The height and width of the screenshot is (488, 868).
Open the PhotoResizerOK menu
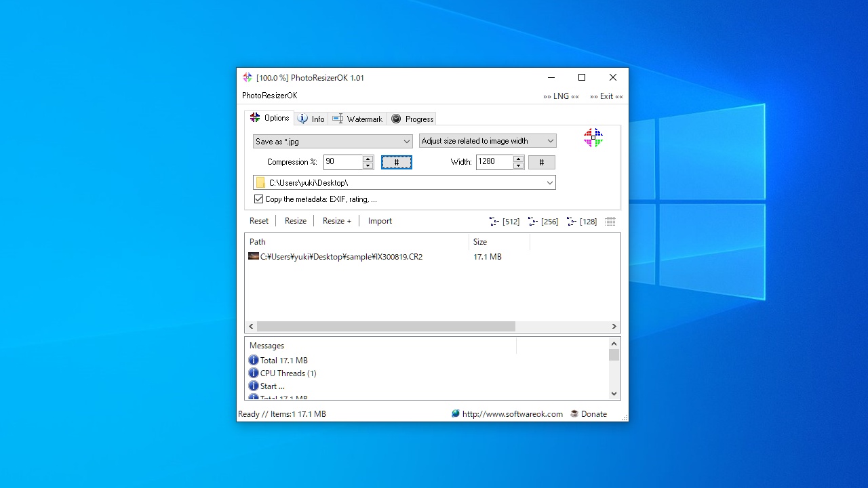[x=270, y=96]
